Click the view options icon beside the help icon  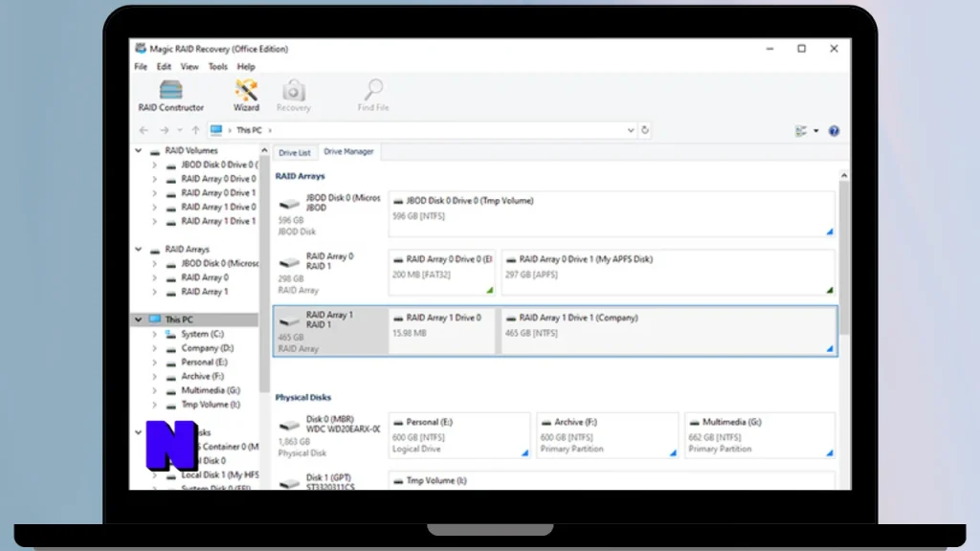tap(801, 130)
